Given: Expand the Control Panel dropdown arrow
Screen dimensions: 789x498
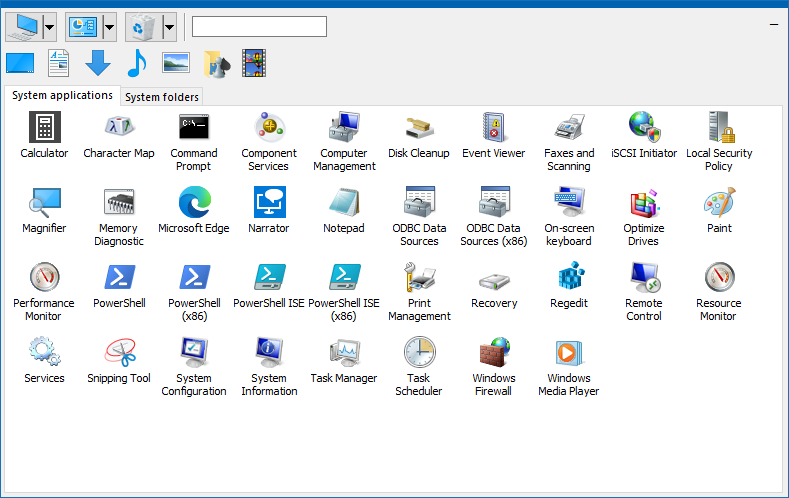Looking at the screenshot, I should tap(109, 26).
